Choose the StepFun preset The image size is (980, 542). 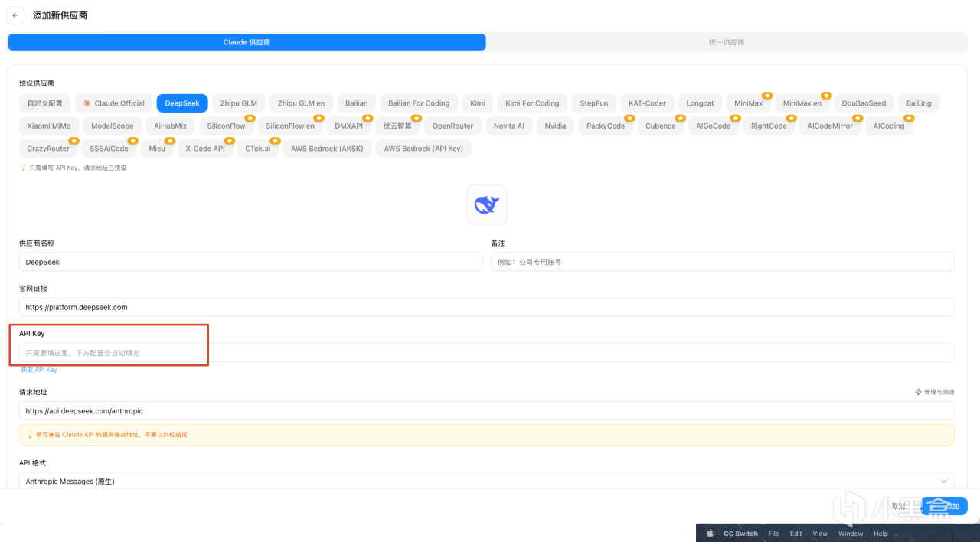point(593,103)
